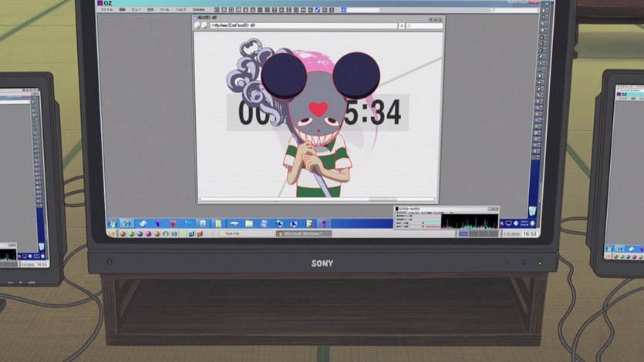The image size is (644, 362).
Task: Switch to the Text File taskbar button
Action: (230, 233)
